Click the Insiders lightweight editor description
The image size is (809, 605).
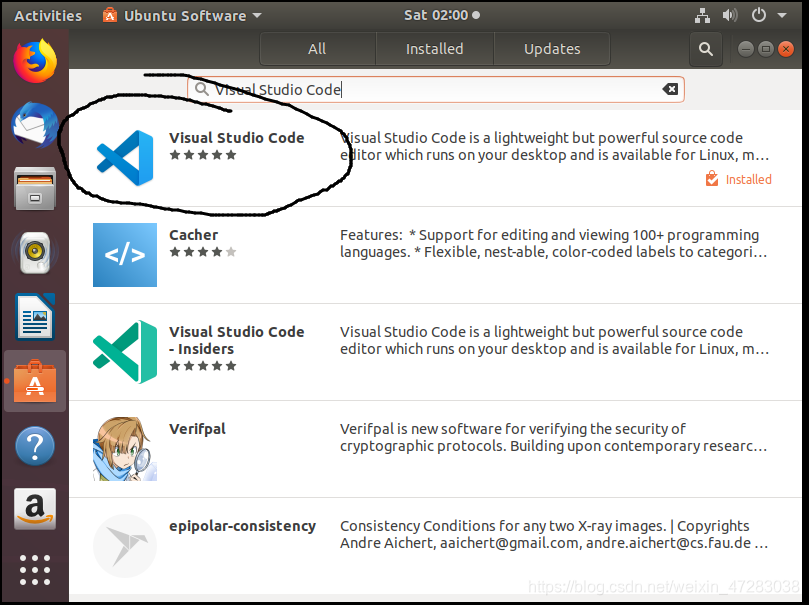click(x=555, y=340)
